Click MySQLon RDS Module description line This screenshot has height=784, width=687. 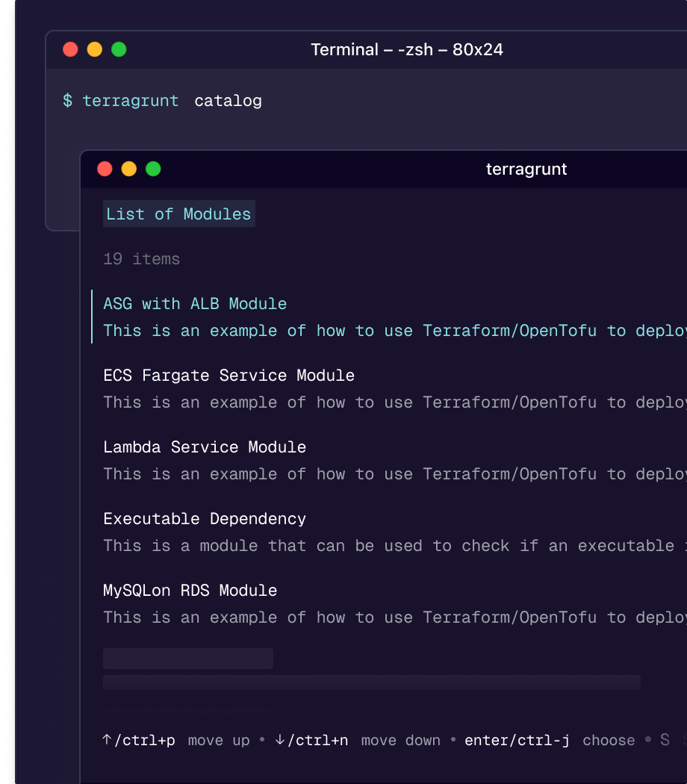click(x=395, y=617)
